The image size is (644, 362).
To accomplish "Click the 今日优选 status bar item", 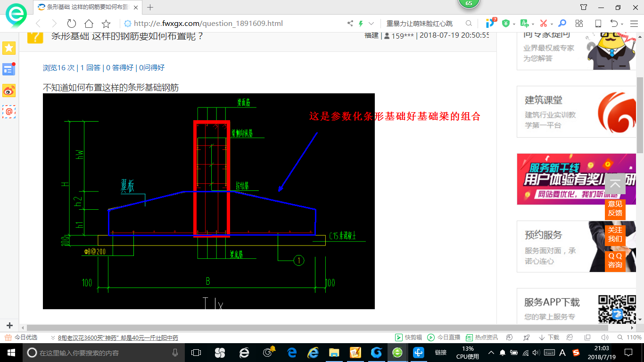I will point(21,337).
